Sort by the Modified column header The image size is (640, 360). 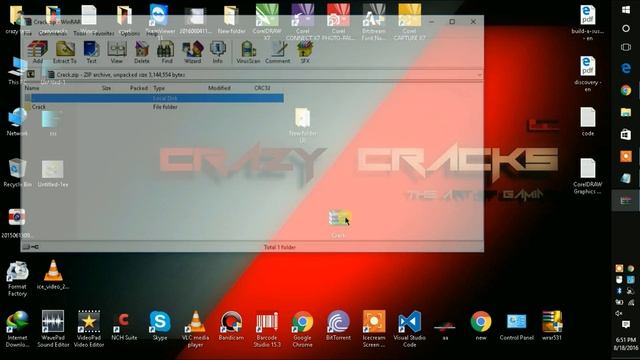(x=219, y=88)
